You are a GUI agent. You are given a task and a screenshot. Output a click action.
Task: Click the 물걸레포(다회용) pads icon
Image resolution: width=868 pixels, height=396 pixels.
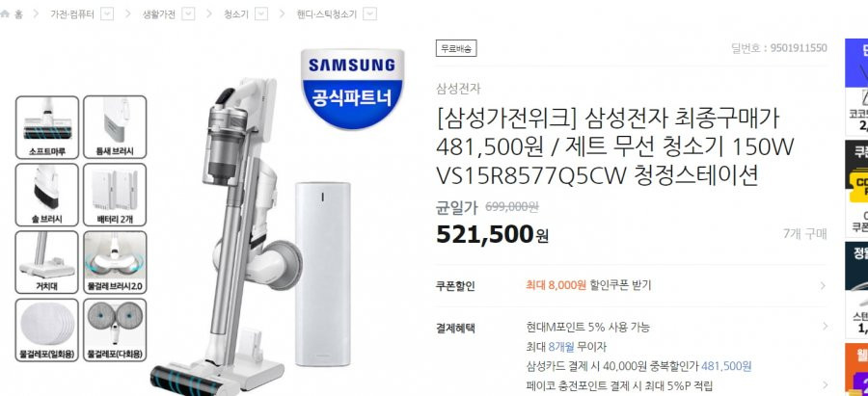(115, 330)
